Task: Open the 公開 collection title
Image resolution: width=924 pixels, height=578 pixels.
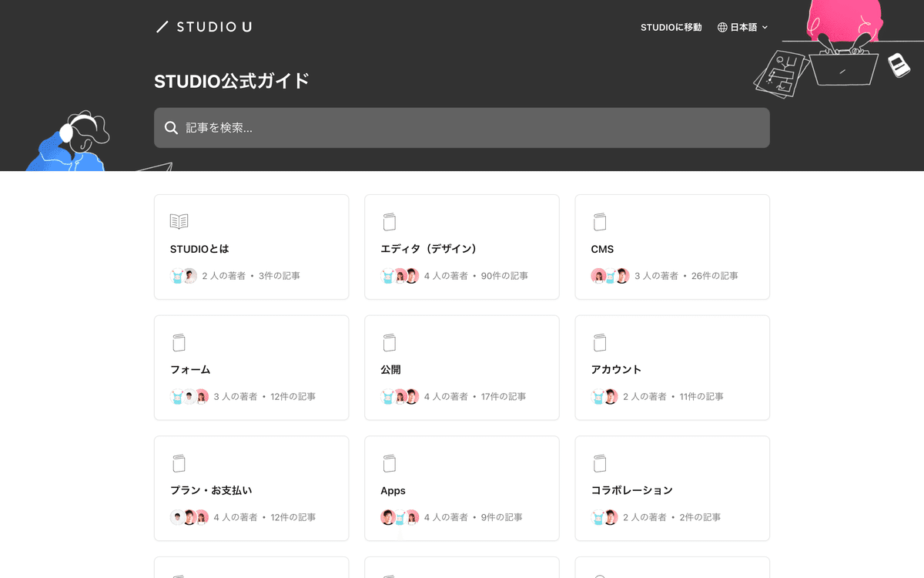Action: pyautogui.click(x=390, y=370)
